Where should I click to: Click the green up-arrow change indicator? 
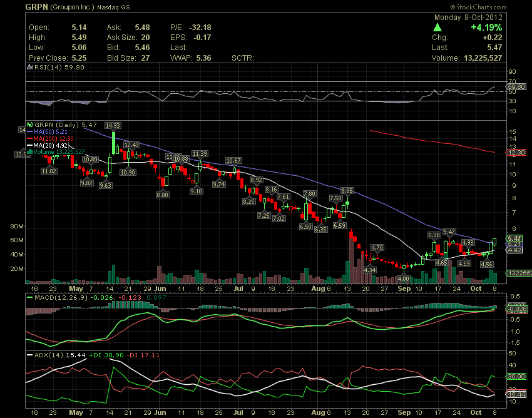click(437, 28)
